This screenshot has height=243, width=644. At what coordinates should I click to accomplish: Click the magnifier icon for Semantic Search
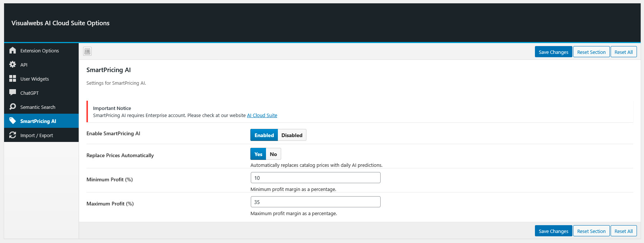coord(13,107)
